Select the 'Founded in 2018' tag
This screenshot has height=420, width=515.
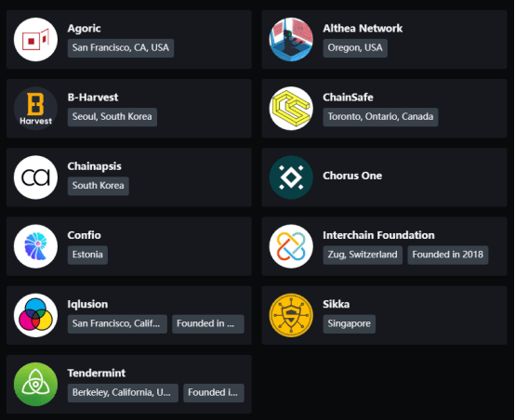tap(448, 255)
